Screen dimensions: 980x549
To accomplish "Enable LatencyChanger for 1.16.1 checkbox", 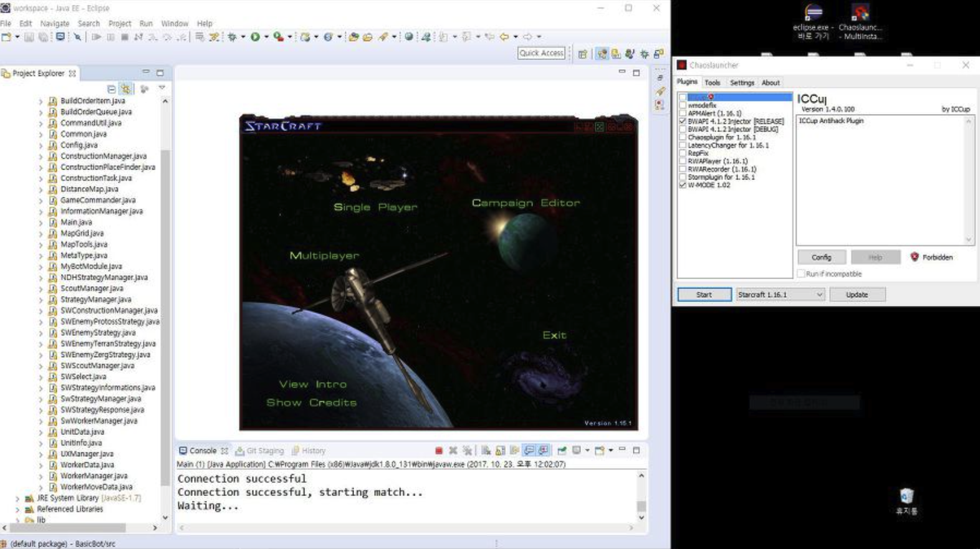I will (x=683, y=145).
